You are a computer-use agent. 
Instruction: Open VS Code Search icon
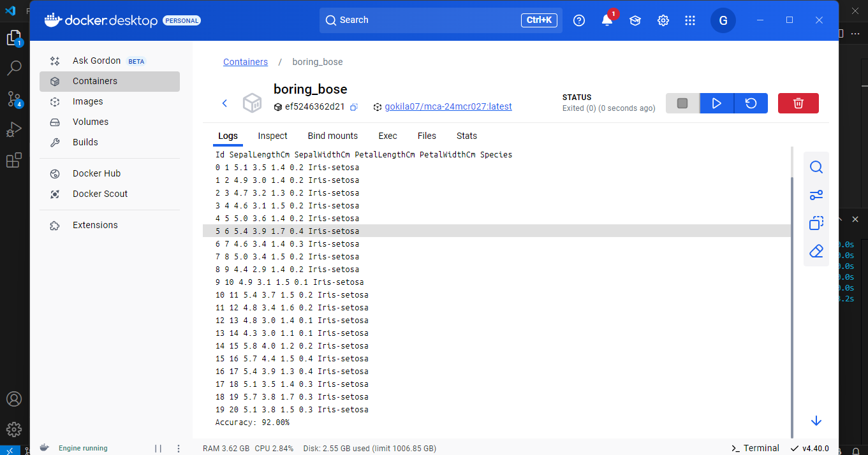pyautogui.click(x=14, y=68)
